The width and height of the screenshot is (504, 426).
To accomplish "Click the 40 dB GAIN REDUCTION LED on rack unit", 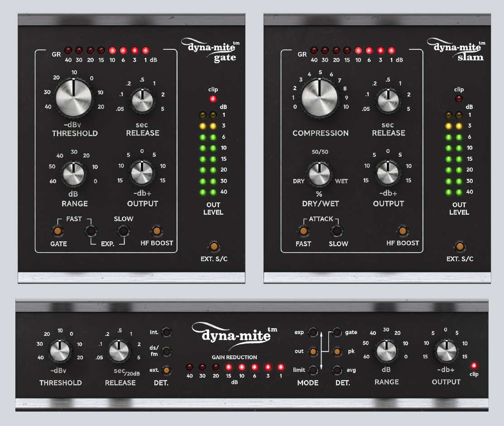I will [190, 367].
